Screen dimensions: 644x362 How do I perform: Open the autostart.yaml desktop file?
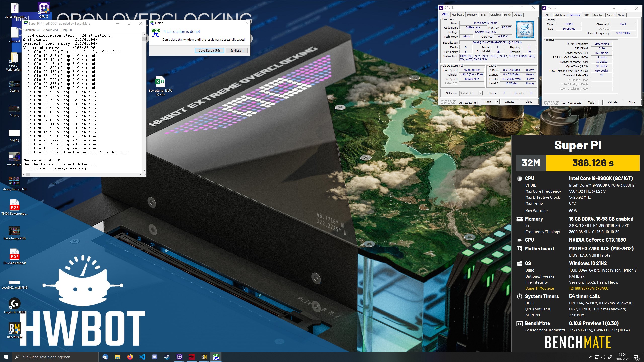(x=15, y=10)
